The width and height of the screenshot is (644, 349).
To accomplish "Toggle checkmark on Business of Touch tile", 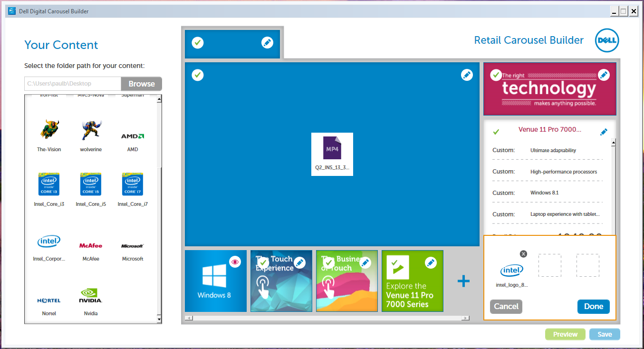I will click(328, 262).
